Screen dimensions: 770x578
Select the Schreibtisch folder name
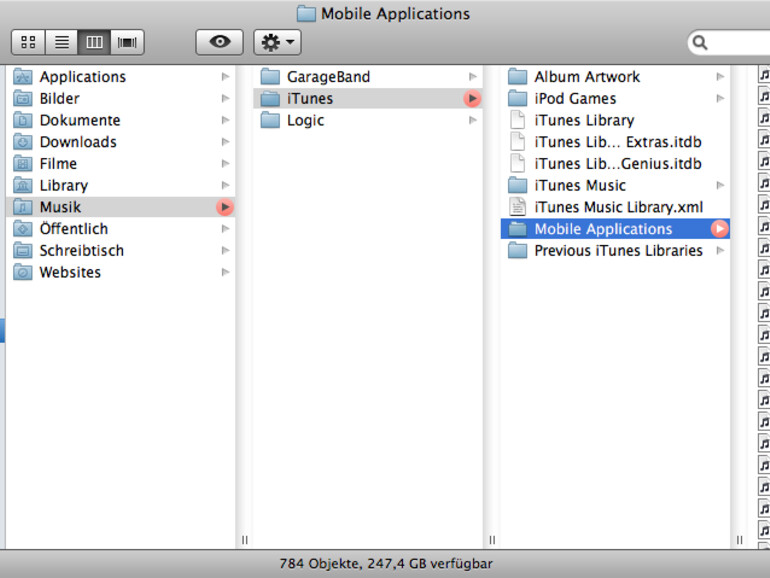point(82,250)
